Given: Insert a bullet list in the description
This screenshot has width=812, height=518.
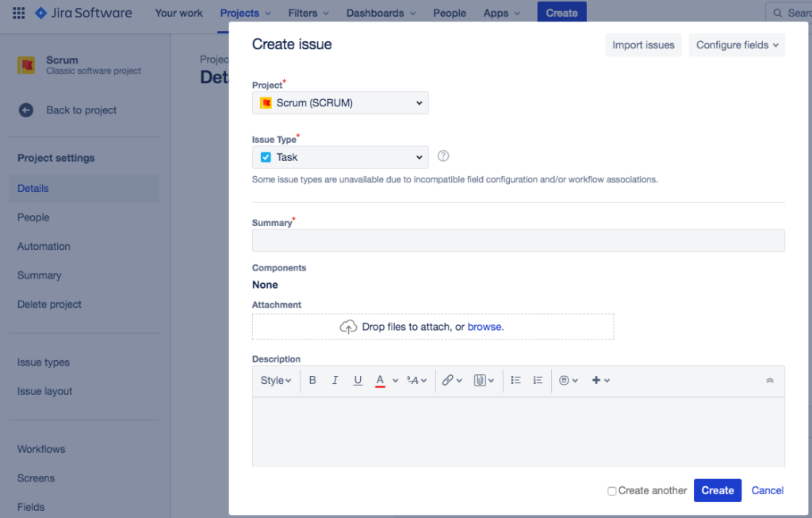Looking at the screenshot, I should pos(515,380).
